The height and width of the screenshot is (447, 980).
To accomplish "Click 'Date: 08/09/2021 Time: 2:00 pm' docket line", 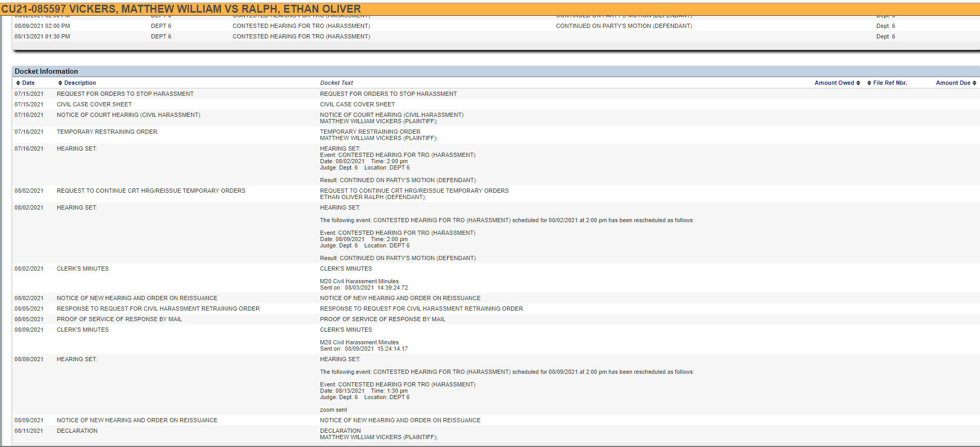I will click(363, 239).
